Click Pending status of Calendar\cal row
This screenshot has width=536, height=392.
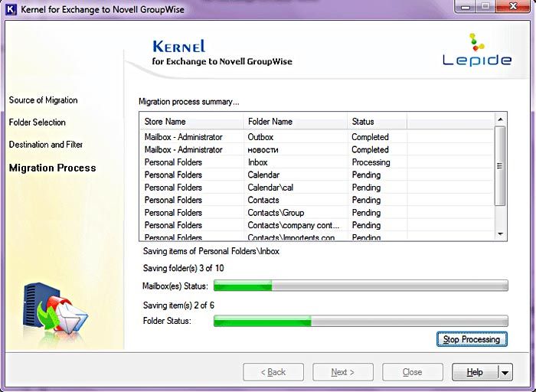point(366,188)
